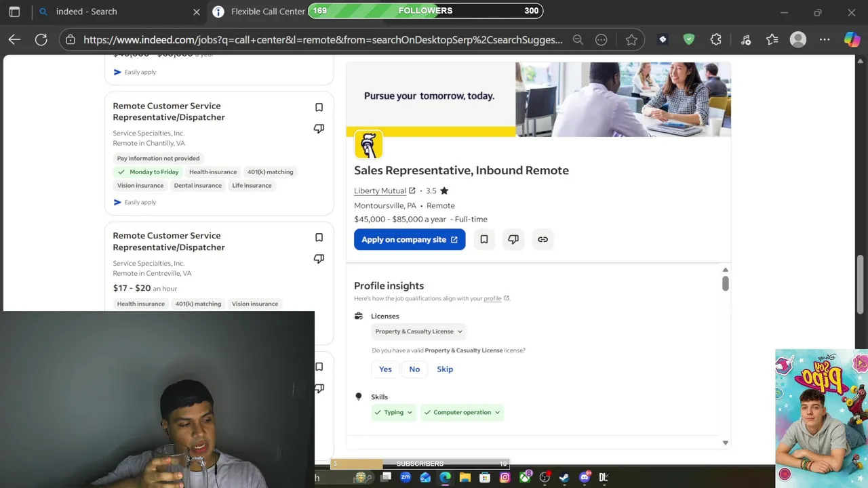Open Steam from the taskbar

(x=564, y=477)
